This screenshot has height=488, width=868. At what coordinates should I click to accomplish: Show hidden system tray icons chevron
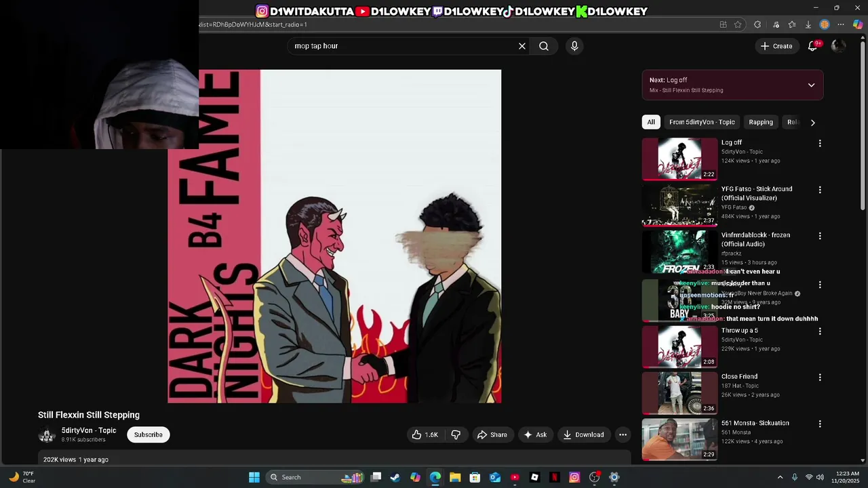tap(780, 477)
